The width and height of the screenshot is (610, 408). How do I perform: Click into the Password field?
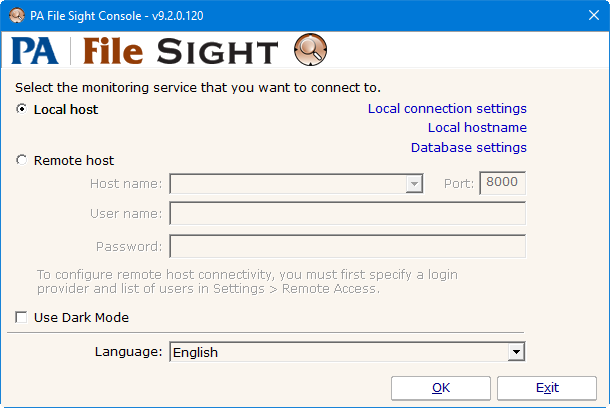click(x=347, y=246)
